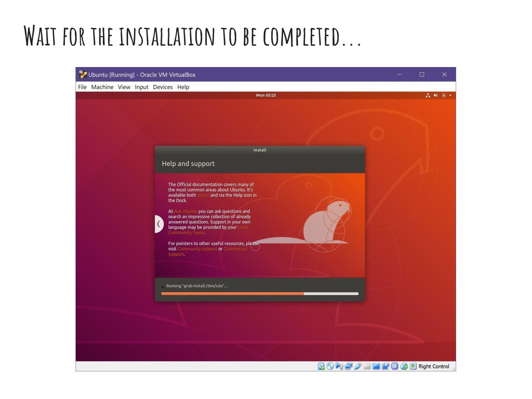Screen dimensions: 532x399
Task: Expand the Ubuntu system menu arrow
Action: coord(450,96)
